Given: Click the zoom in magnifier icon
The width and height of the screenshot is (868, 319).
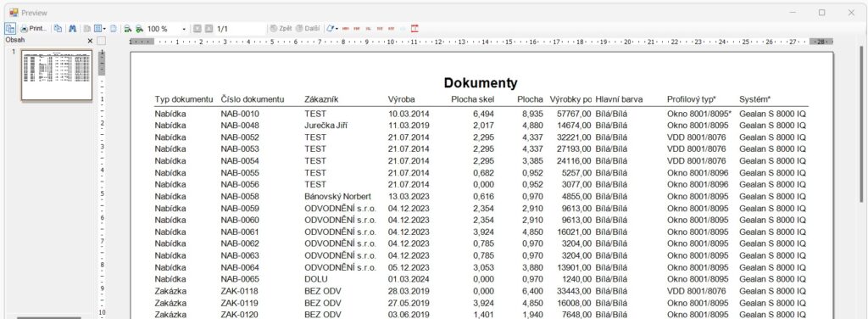Looking at the screenshot, I should (x=140, y=28).
